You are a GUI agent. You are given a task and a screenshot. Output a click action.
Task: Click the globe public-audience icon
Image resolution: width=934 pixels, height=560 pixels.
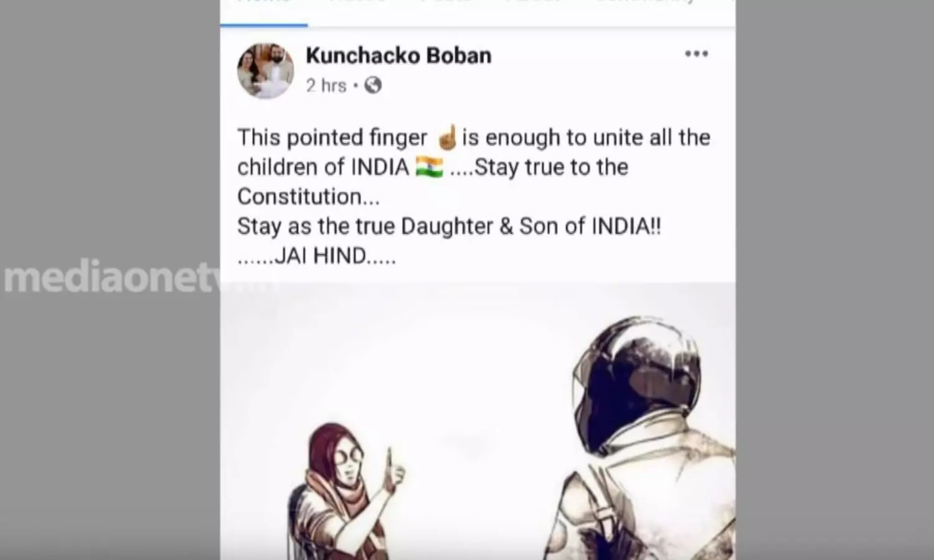pos(373,85)
